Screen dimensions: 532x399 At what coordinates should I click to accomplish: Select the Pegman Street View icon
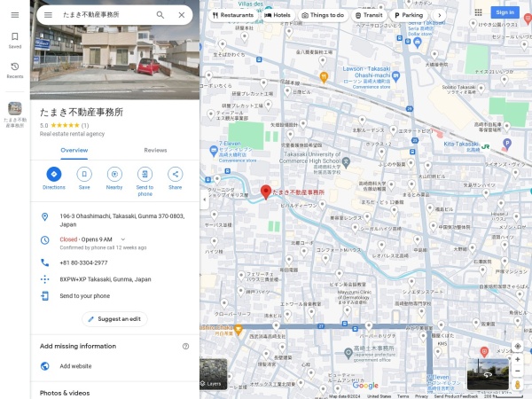coord(518,385)
